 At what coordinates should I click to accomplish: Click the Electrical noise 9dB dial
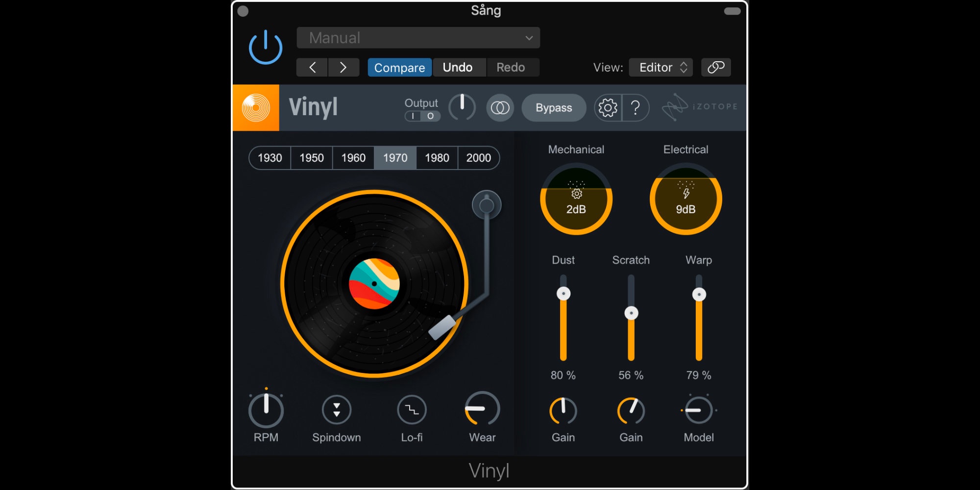click(686, 199)
